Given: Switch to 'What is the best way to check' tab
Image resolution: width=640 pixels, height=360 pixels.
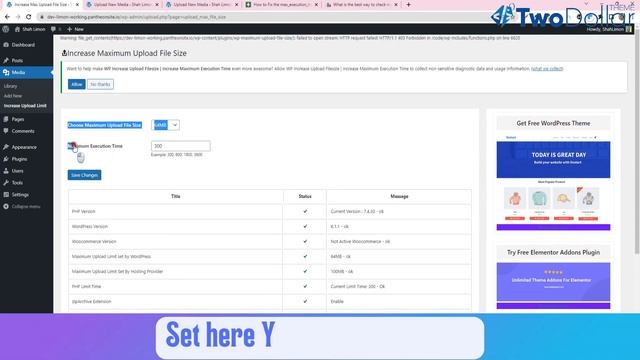Looking at the screenshot, I should point(361,5).
